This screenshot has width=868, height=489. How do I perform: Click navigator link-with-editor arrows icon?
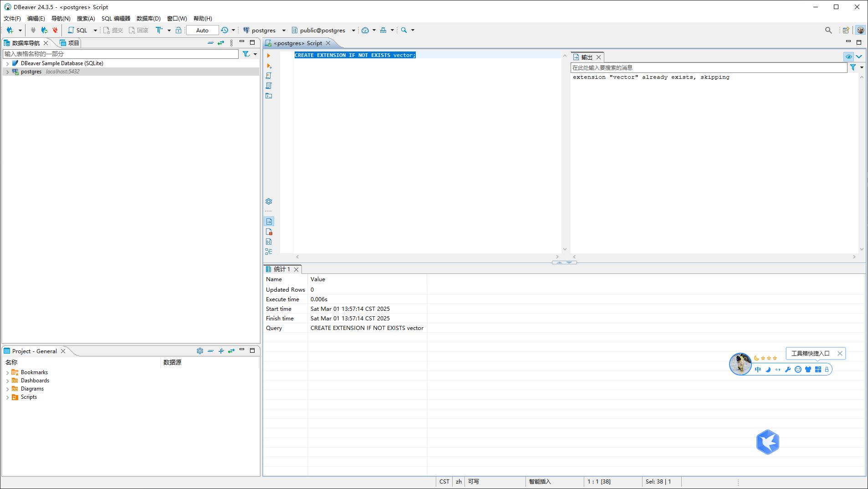pos(221,43)
